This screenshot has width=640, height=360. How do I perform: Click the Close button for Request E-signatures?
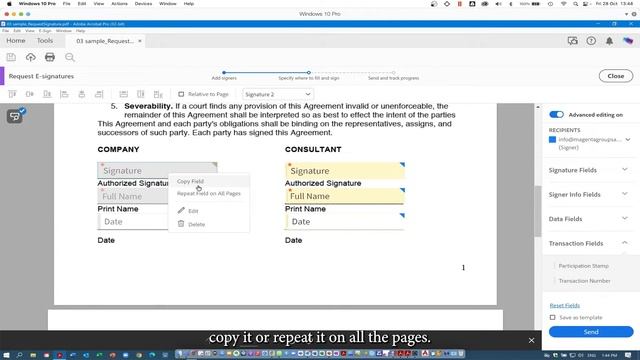pos(616,76)
